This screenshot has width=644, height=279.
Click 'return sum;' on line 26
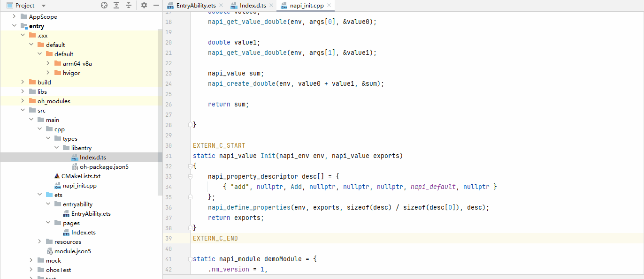(x=228, y=104)
